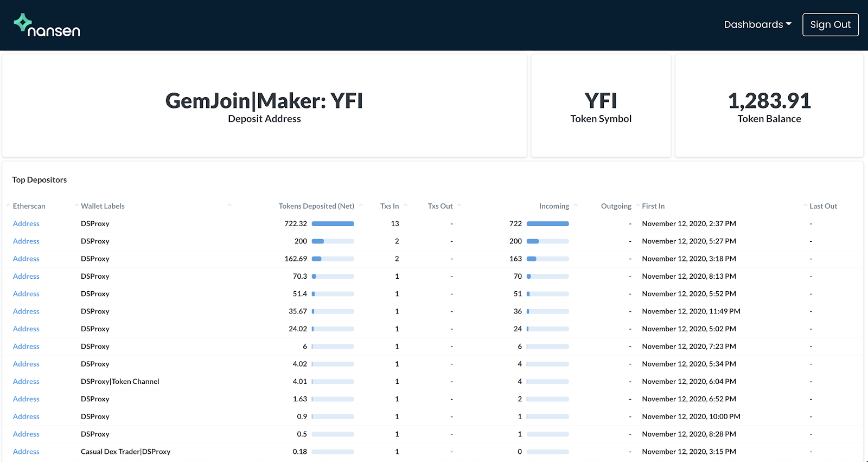Select date November 12, 2020, 3:15 PM

click(689, 452)
